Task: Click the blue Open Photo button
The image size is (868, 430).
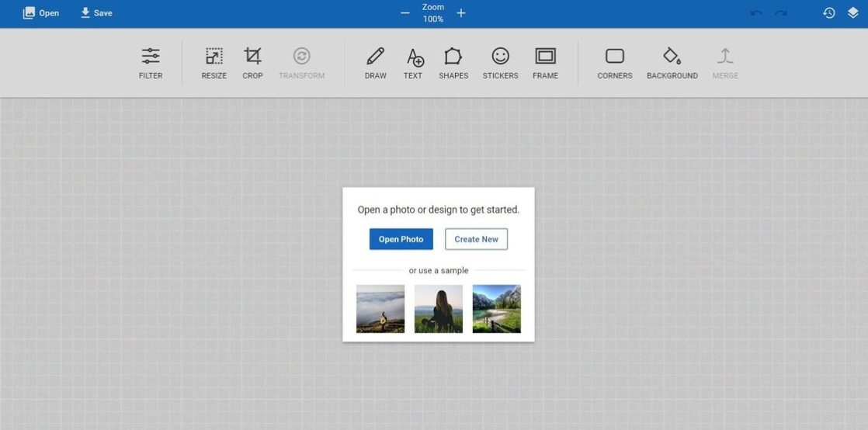Action: click(401, 239)
